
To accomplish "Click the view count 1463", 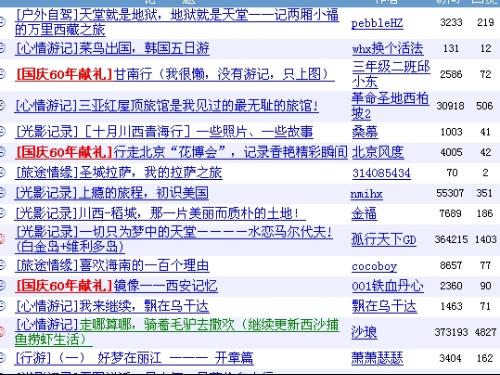I will coord(451,306).
